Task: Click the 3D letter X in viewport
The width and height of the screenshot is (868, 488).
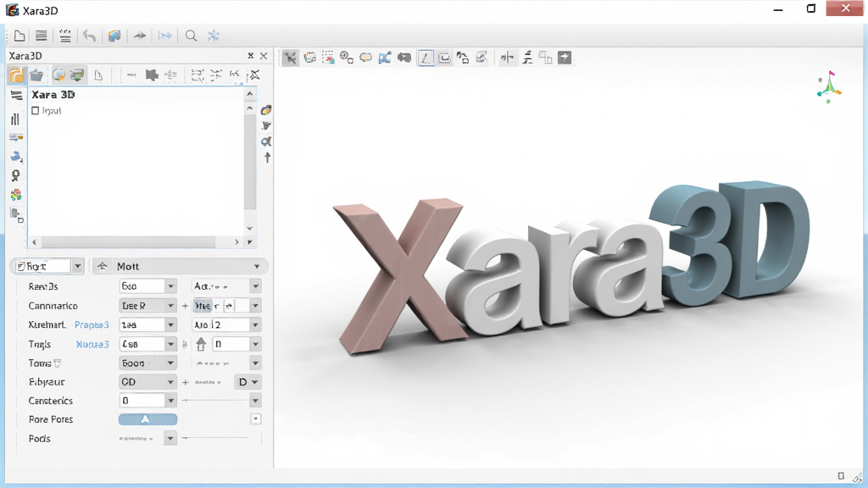Action: coord(403,275)
